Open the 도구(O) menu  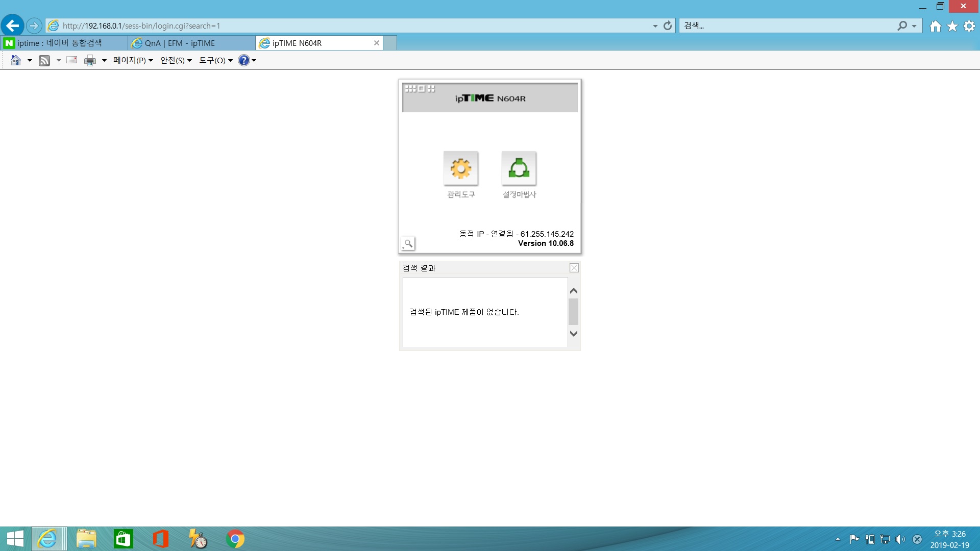216,60
